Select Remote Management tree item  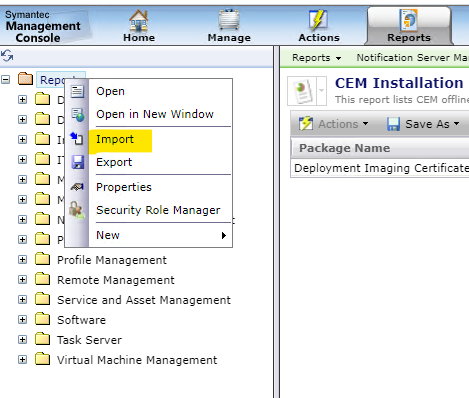116,280
